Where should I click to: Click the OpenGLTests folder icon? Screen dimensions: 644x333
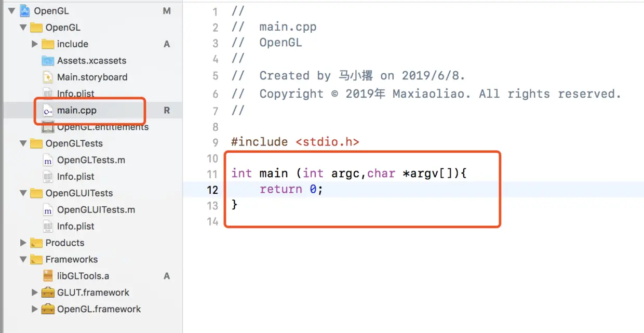click(36, 143)
